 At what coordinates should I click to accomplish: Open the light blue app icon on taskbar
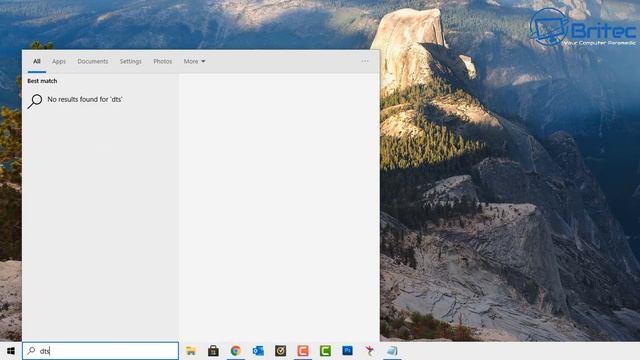[x=392, y=351]
